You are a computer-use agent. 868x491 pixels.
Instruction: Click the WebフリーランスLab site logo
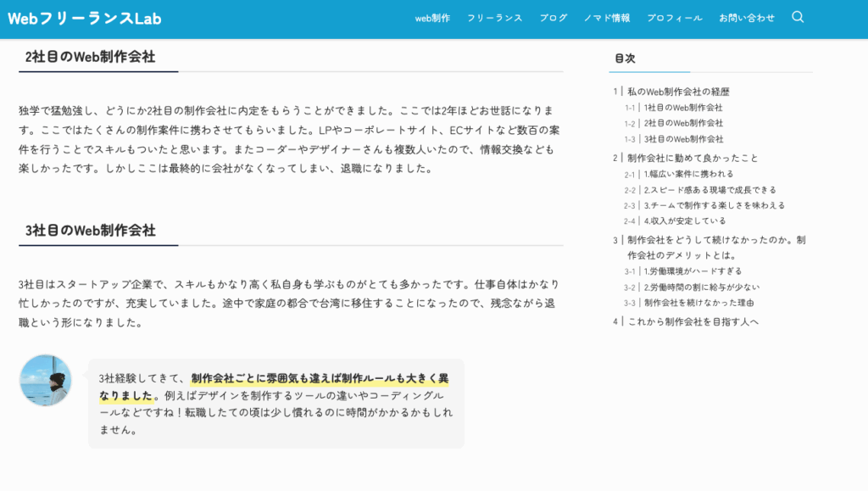[84, 18]
